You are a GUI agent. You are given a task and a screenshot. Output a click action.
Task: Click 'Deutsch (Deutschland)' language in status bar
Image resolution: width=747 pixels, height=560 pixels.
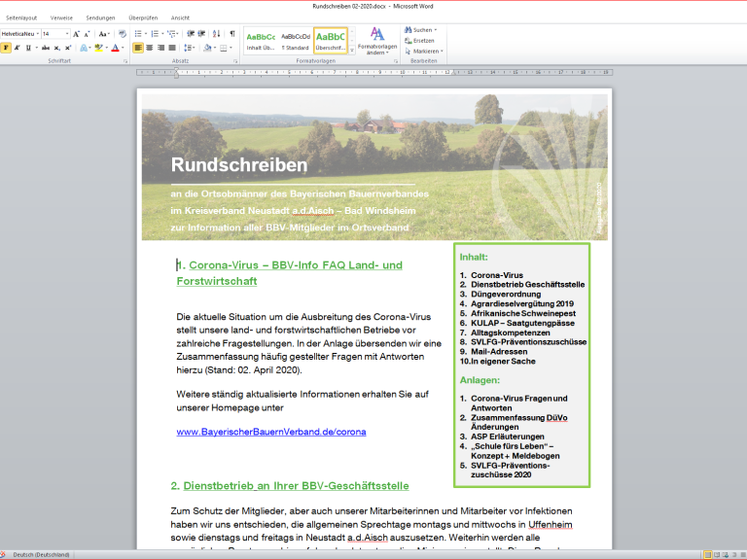(x=41, y=555)
